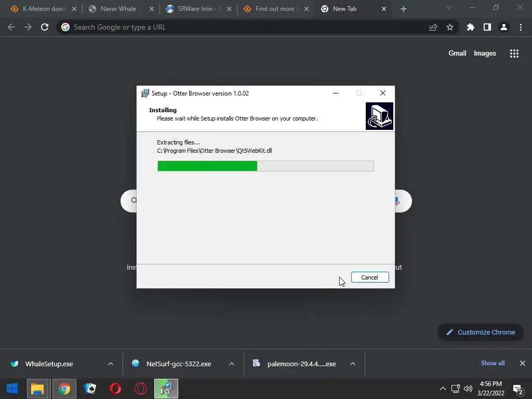The height and width of the screenshot is (399, 532).
Task: Close the downloads bar
Action: pos(523,363)
